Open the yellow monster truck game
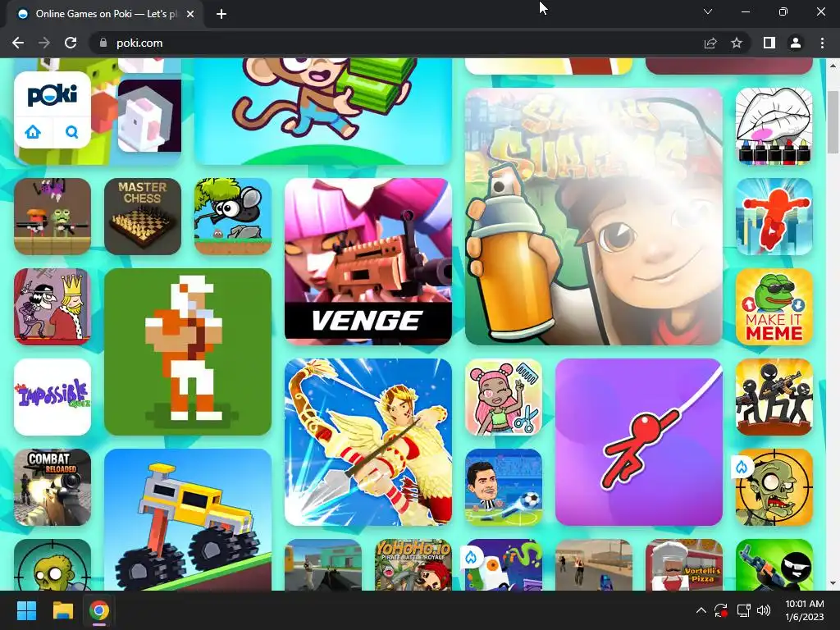840x630 pixels. 188,519
